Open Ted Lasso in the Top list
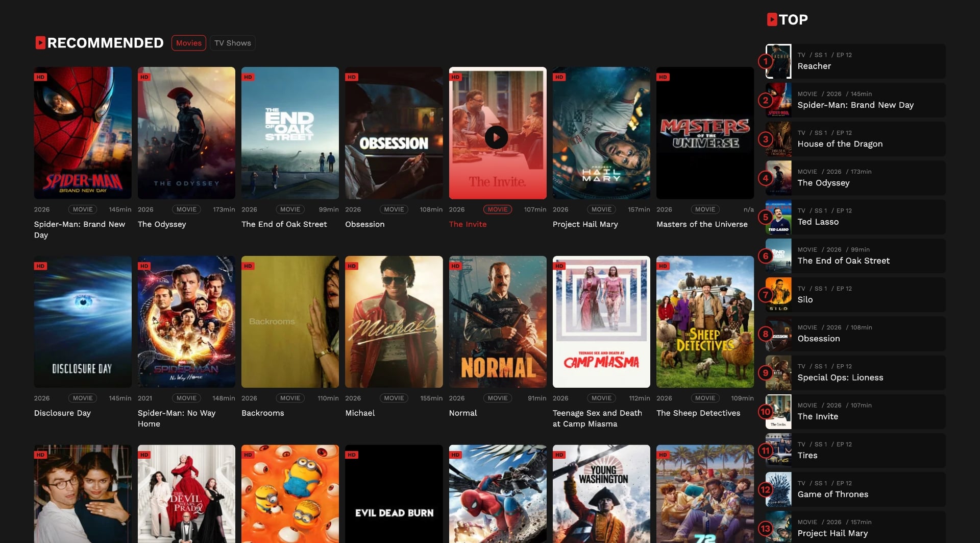The width and height of the screenshot is (980, 543). (x=855, y=217)
